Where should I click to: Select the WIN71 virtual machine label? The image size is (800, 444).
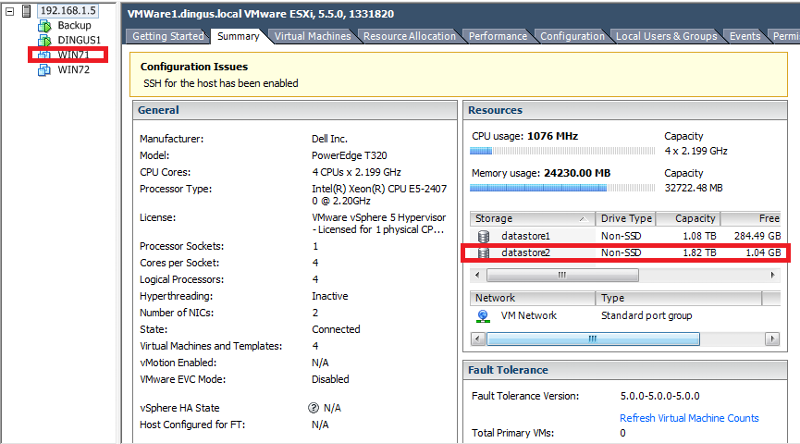pos(73,55)
